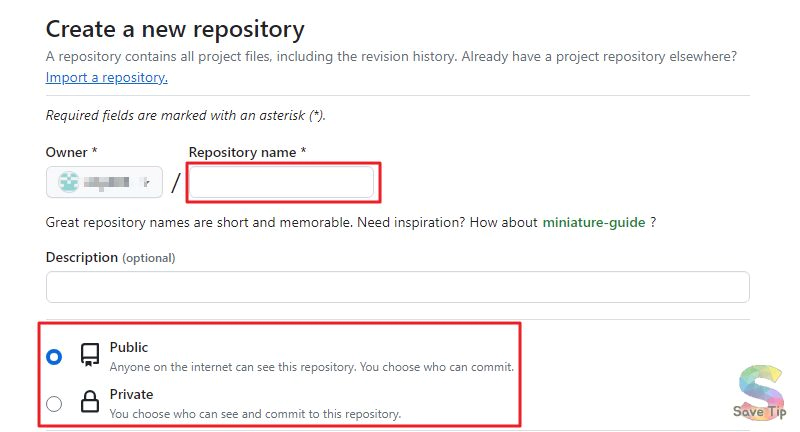
Task: Click the blurred owner username
Action: 106,182
